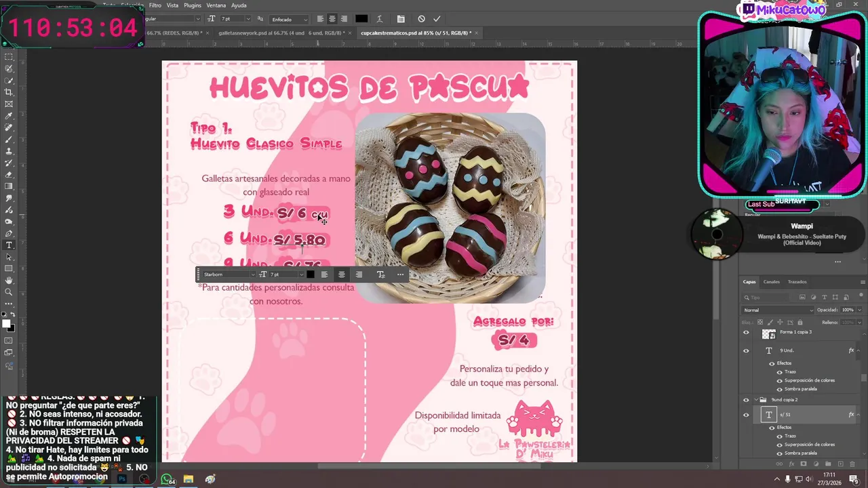Screen dimensions: 868x488
Task: Select the Path Selection tool
Action: pyautogui.click(x=9, y=257)
